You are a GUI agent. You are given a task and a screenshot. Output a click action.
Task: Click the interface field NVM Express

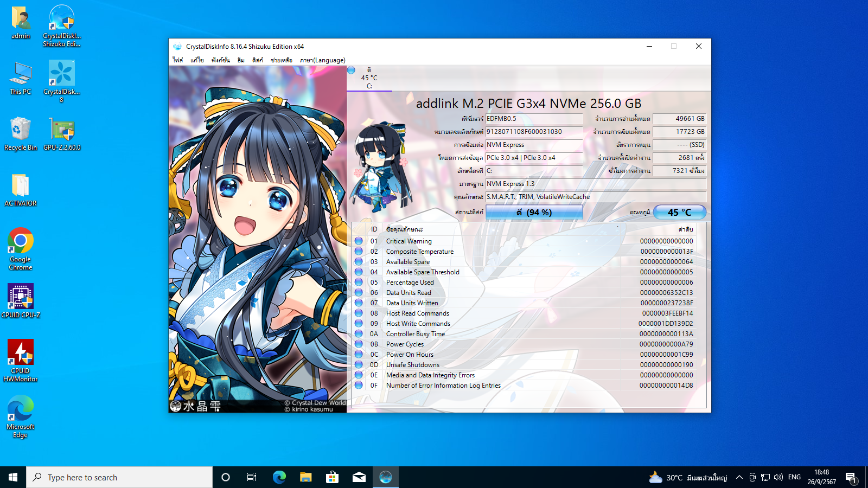point(534,145)
